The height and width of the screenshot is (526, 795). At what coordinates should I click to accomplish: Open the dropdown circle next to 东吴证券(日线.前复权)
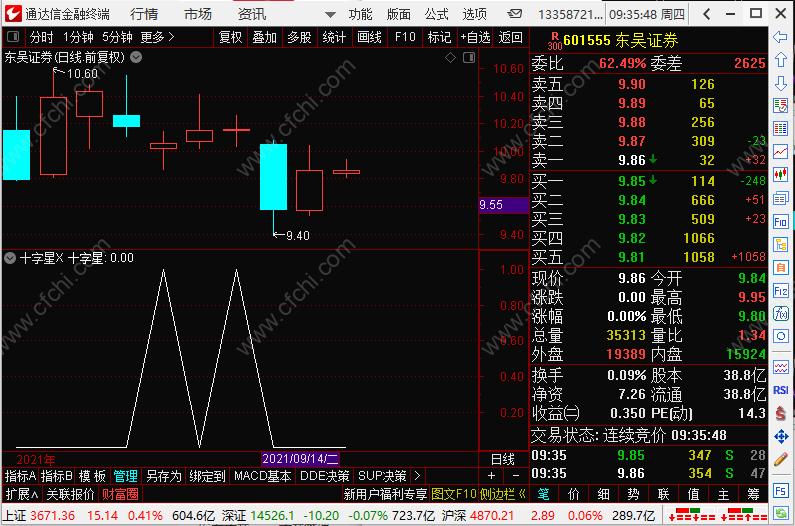(x=136, y=57)
